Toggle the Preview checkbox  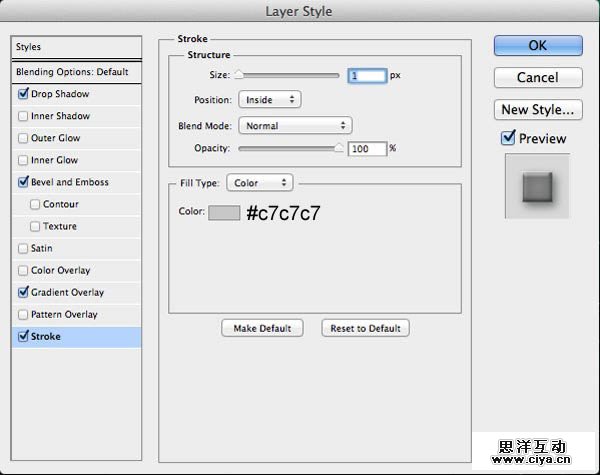point(509,138)
